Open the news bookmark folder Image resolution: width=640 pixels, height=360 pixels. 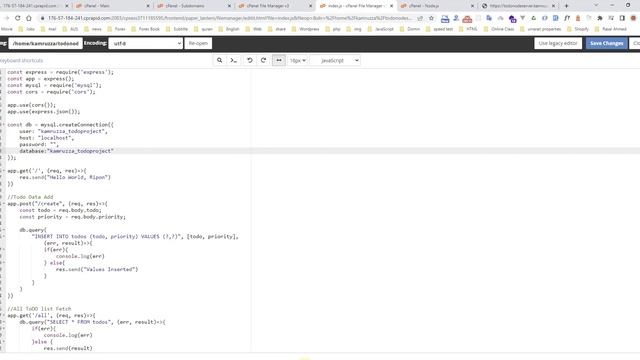tap(93, 29)
